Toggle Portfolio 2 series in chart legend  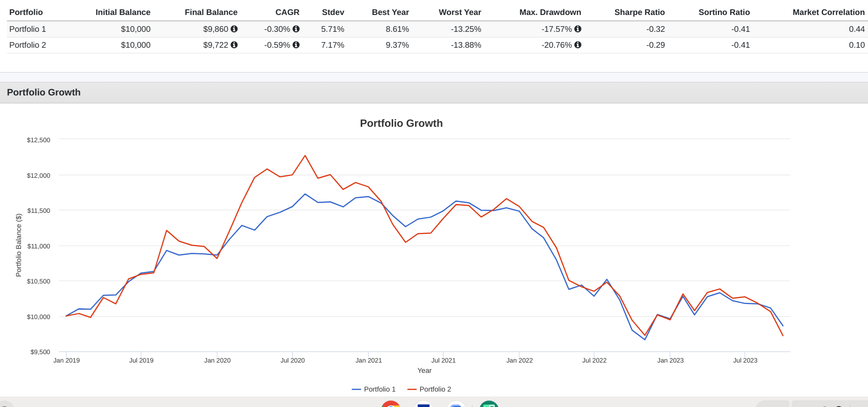(435, 389)
